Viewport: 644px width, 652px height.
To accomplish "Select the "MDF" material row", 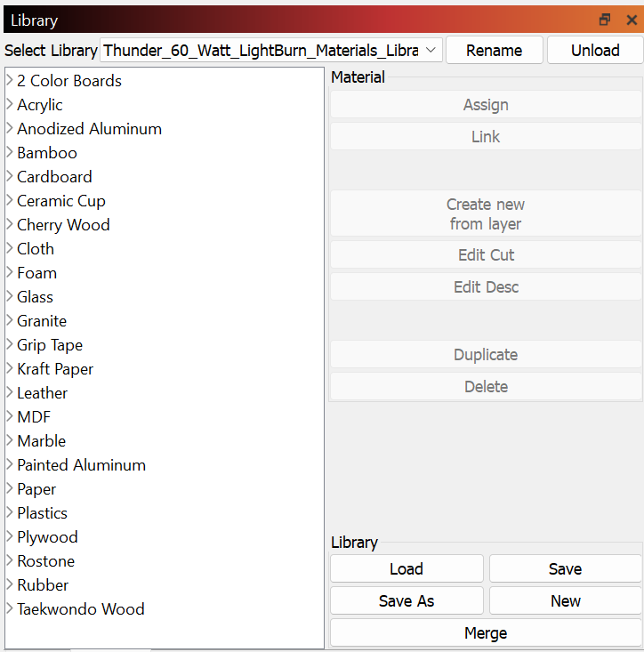I will pos(34,417).
